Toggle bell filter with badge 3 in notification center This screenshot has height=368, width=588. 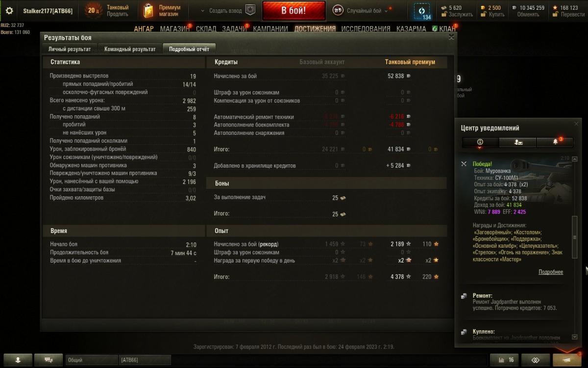556,142
